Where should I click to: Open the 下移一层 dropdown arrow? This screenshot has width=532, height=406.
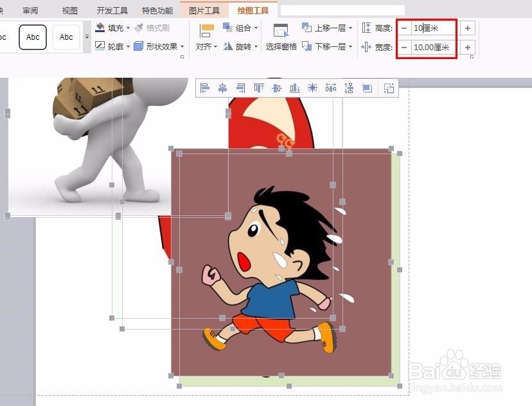click(x=350, y=46)
